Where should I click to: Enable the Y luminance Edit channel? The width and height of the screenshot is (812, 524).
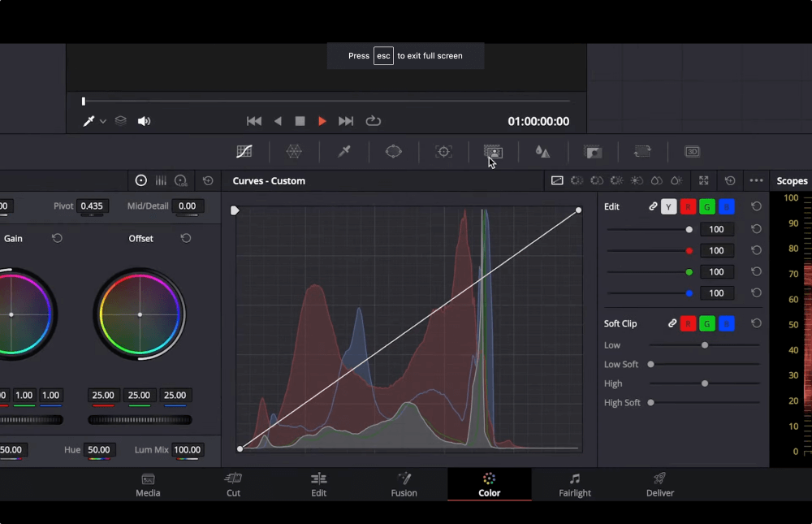668,207
